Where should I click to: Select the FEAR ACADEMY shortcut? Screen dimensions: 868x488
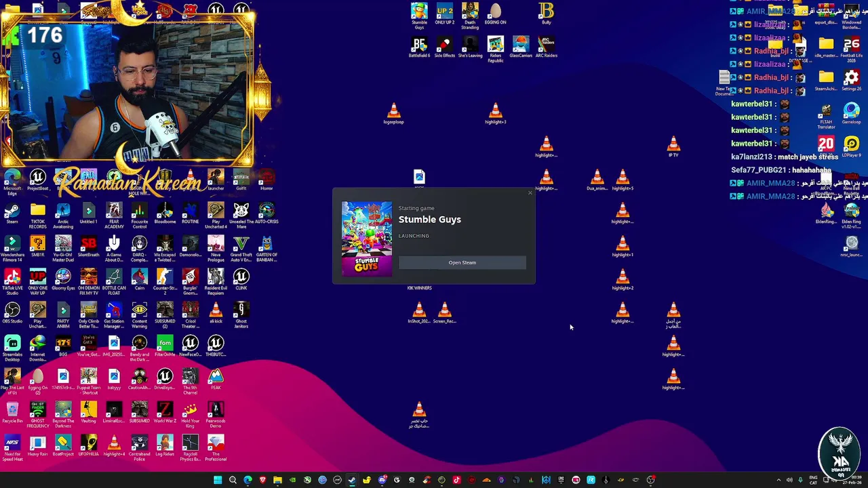pos(114,216)
